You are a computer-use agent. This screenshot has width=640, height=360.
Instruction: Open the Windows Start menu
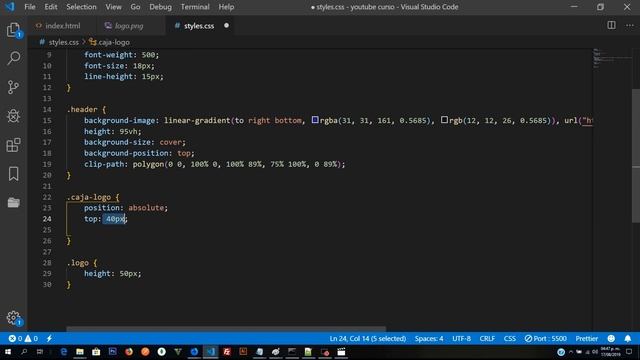tap(8, 352)
